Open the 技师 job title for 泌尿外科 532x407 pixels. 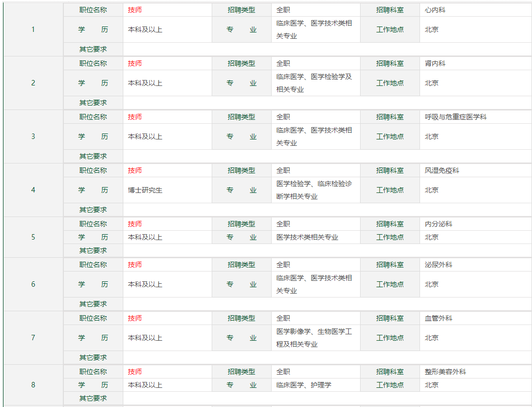click(x=135, y=265)
